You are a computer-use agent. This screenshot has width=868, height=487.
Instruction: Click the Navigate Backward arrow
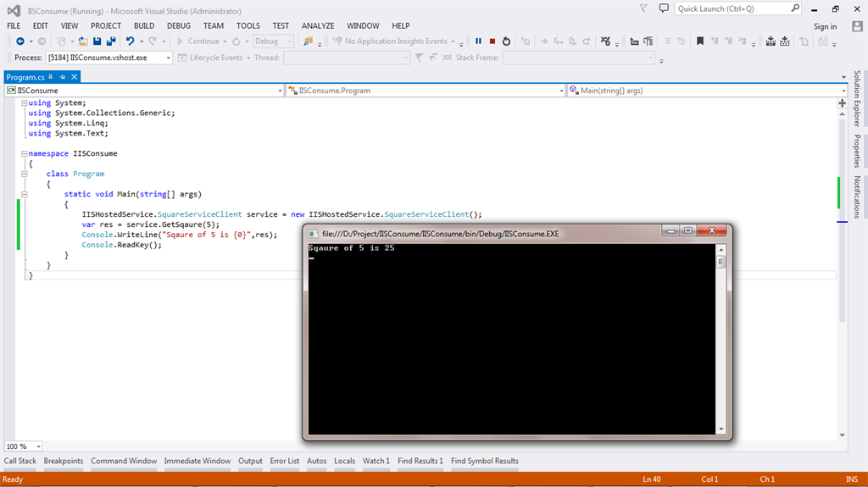pyautogui.click(x=19, y=41)
